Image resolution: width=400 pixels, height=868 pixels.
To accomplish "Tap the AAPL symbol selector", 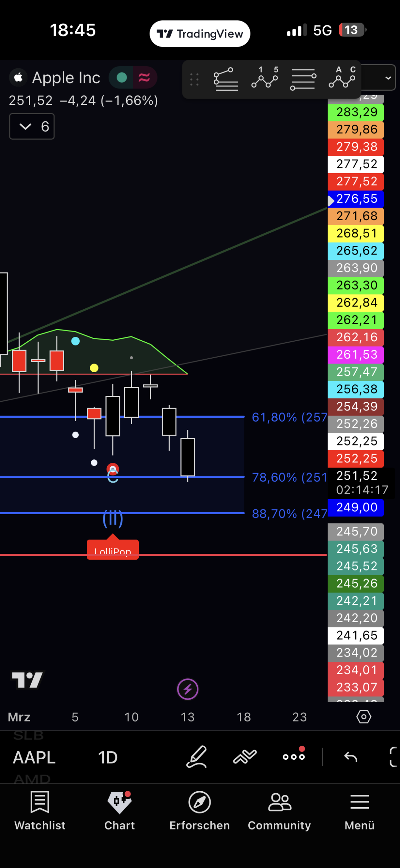I will pos(34,757).
